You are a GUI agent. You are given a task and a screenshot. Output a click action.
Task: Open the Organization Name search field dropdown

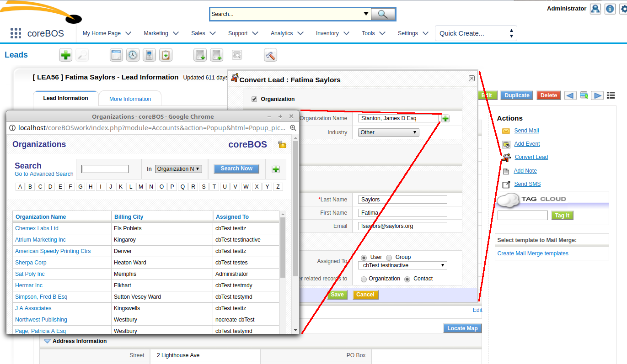[x=178, y=169]
